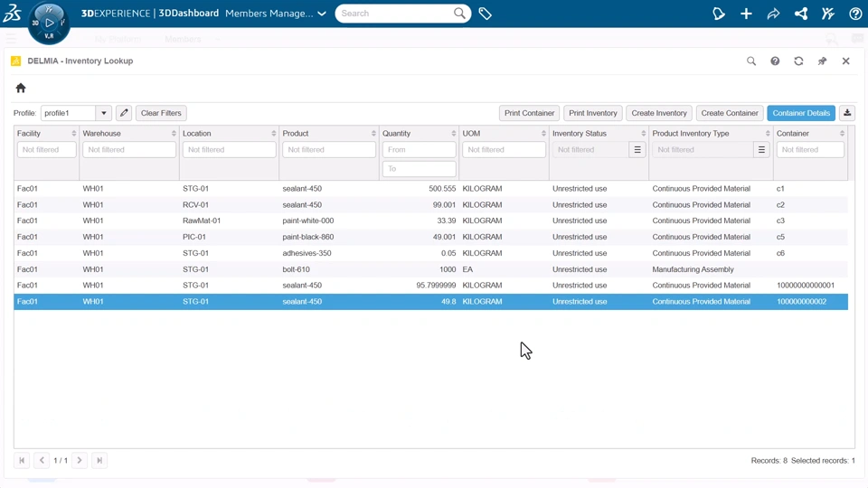The height and width of the screenshot is (488, 868).
Task: Open the collaboration tools icon in top bar
Action: 828,14
